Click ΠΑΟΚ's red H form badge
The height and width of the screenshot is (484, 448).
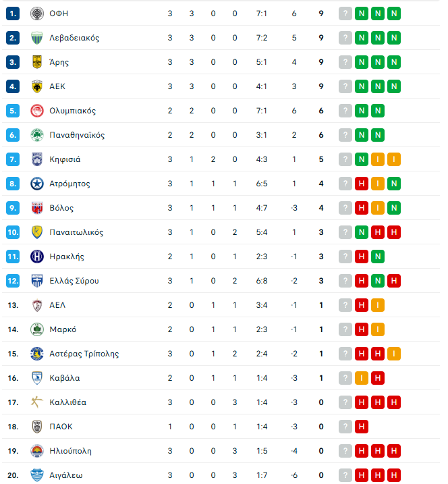tap(362, 427)
